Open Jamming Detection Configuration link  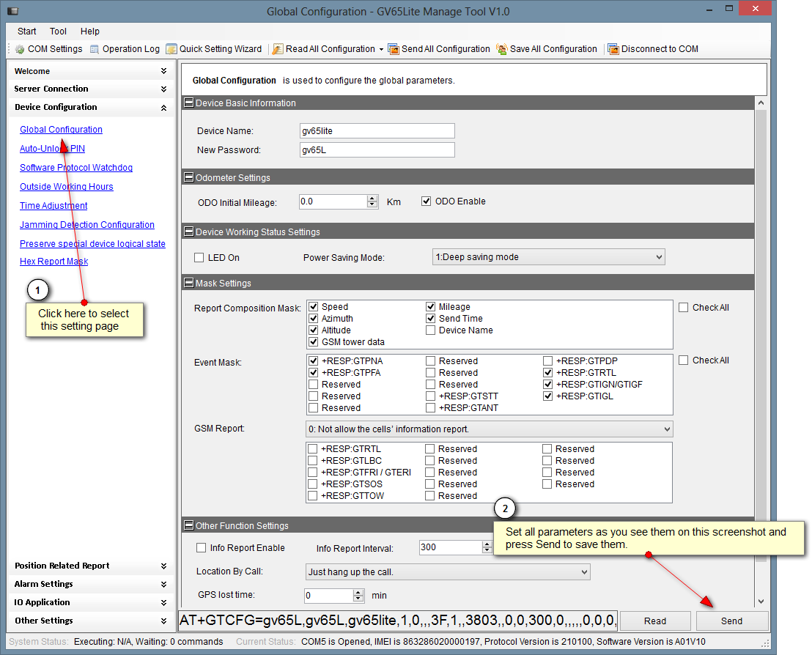click(87, 225)
